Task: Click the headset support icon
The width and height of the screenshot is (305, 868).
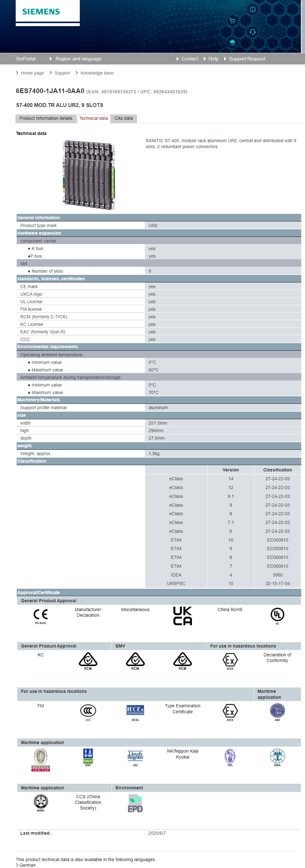Action: click(x=253, y=32)
